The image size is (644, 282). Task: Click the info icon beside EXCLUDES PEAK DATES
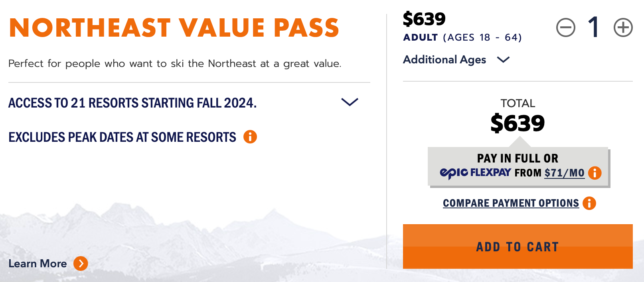tap(251, 137)
